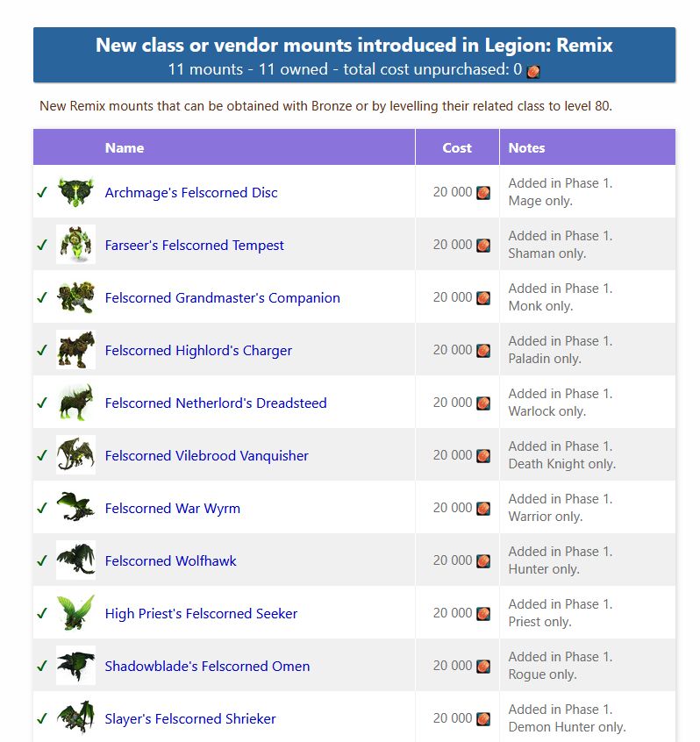Click the Bronze icon in Vilebrood Vanquisher row
Image resolution: width=700 pixels, height=742 pixels.
tap(483, 456)
